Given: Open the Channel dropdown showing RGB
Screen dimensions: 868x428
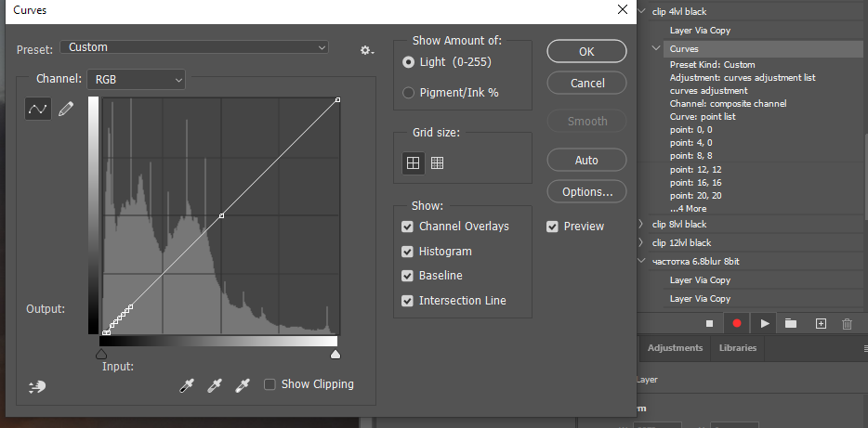Looking at the screenshot, I should (137, 80).
